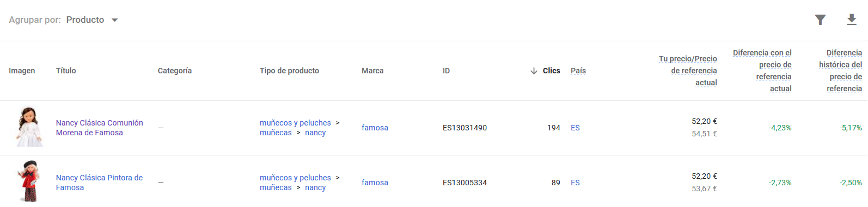Screen dimensions: 868x207
Task: Sort by the Clics column header
Action: (551, 71)
